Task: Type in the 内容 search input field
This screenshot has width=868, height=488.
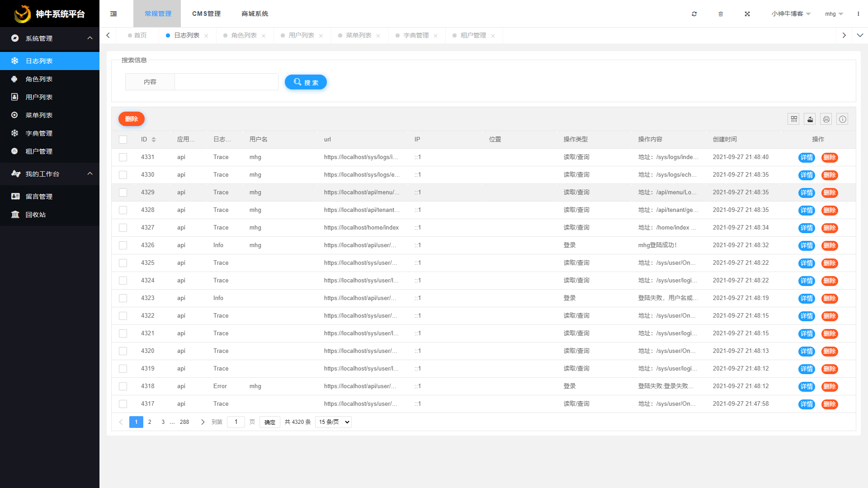Action: [x=226, y=82]
